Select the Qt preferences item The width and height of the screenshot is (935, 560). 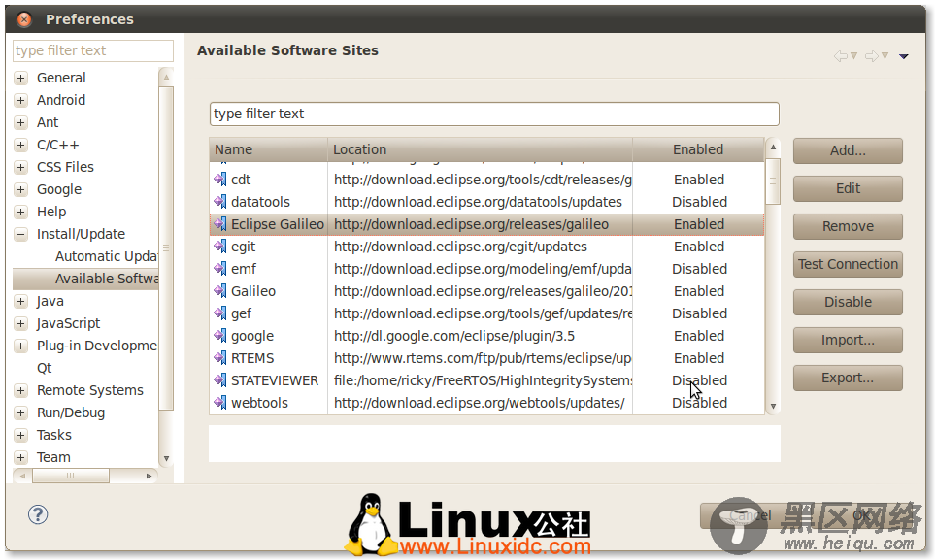pos(44,368)
